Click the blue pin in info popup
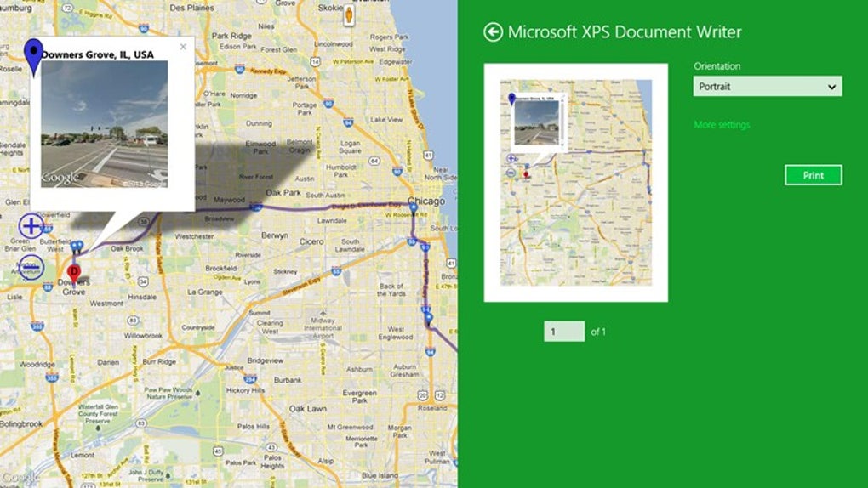868x488 pixels. pyautogui.click(x=34, y=56)
